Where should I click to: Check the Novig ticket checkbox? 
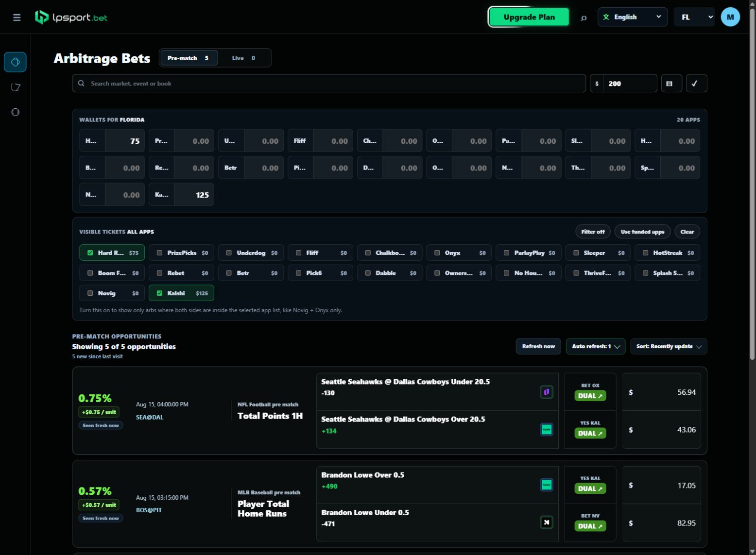(x=90, y=293)
